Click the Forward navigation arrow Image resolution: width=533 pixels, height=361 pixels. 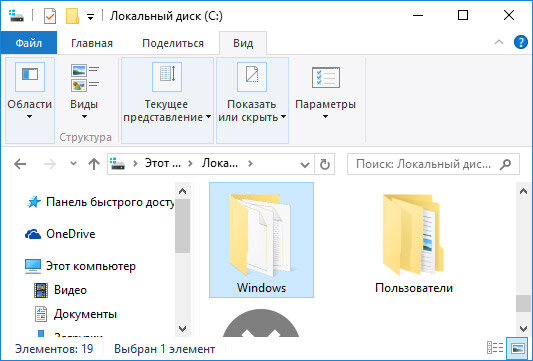click(x=50, y=164)
